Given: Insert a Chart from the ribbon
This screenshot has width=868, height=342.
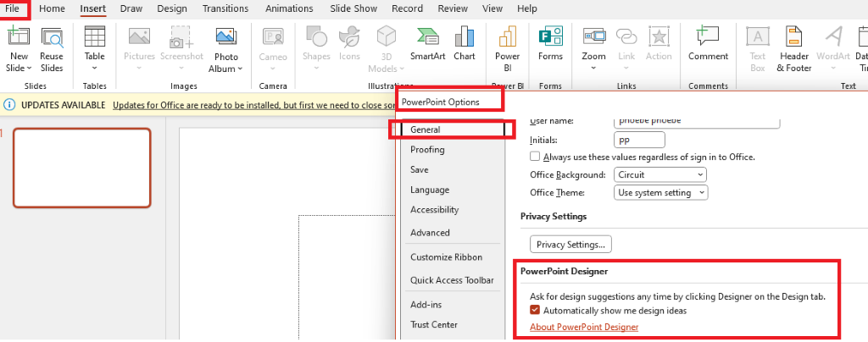Looking at the screenshot, I should (x=465, y=44).
